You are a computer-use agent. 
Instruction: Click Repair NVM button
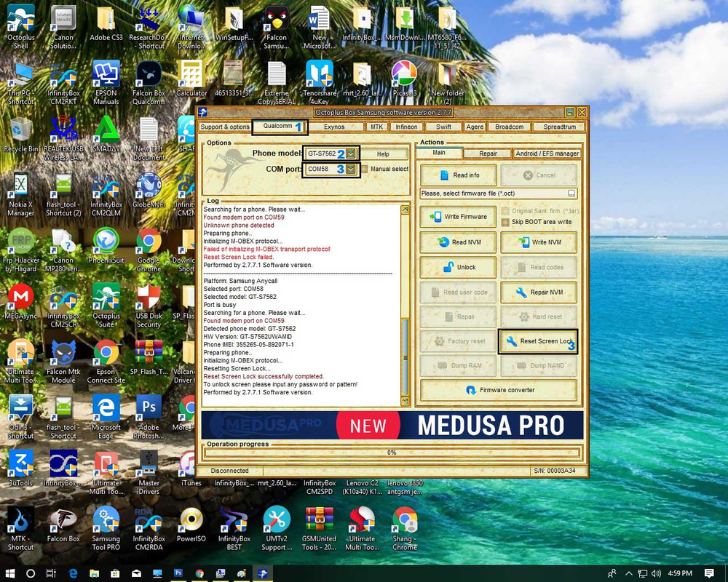click(539, 292)
